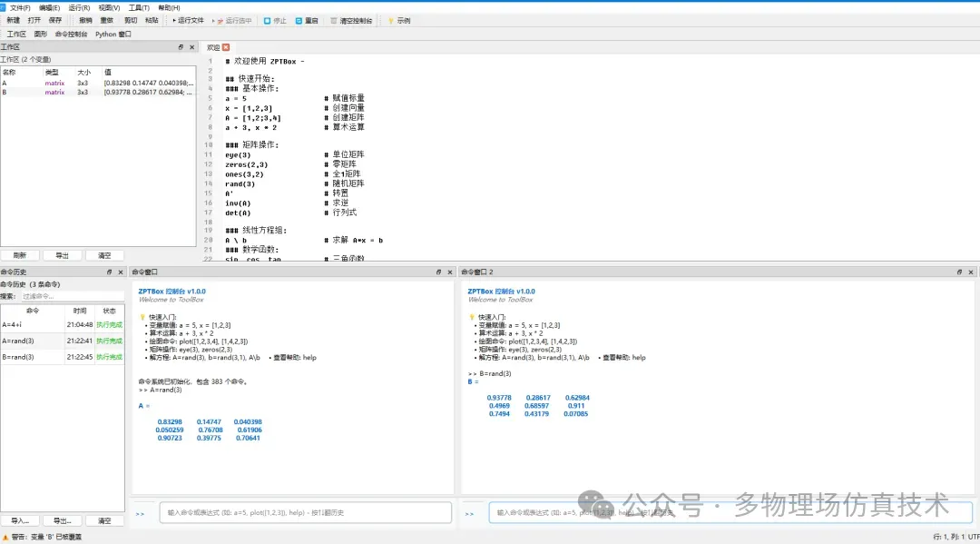Open the 帮助(H) menu
980x544 pixels.
[x=170, y=7]
